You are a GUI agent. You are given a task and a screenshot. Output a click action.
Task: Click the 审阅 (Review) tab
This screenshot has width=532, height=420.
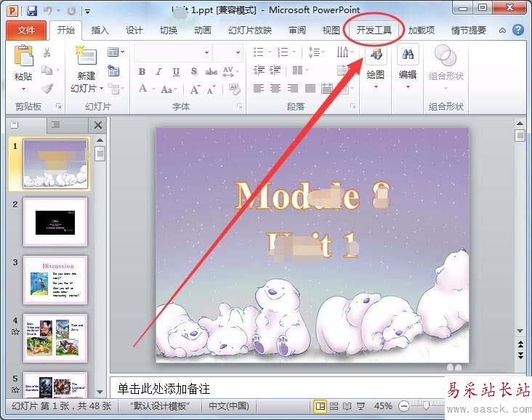click(297, 31)
